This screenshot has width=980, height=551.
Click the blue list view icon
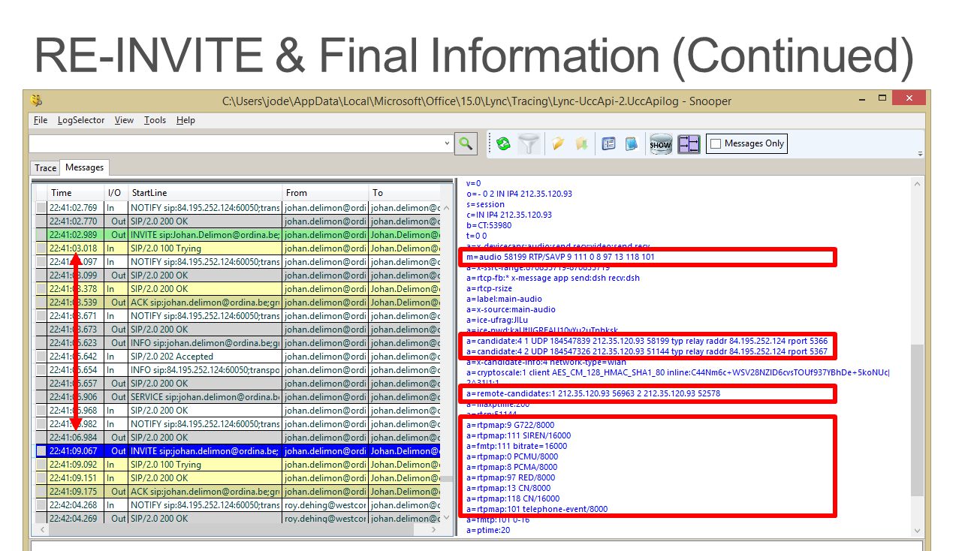click(608, 144)
